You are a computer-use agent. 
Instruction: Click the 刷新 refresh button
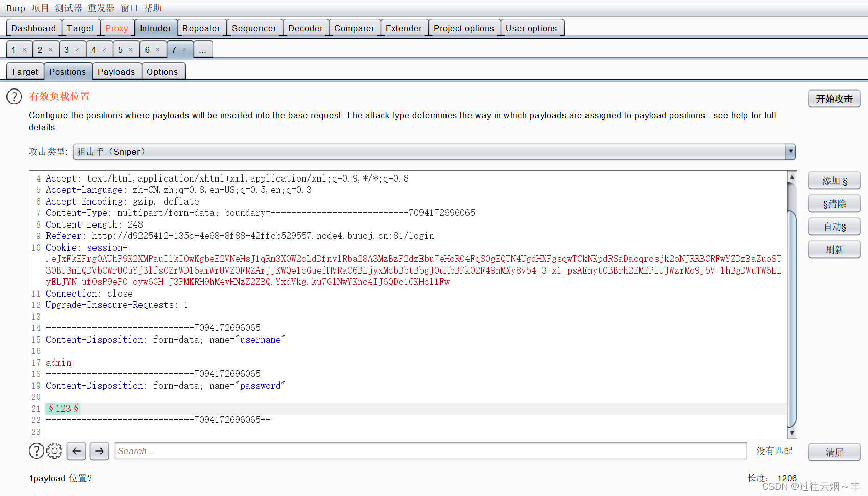click(x=834, y=250)
